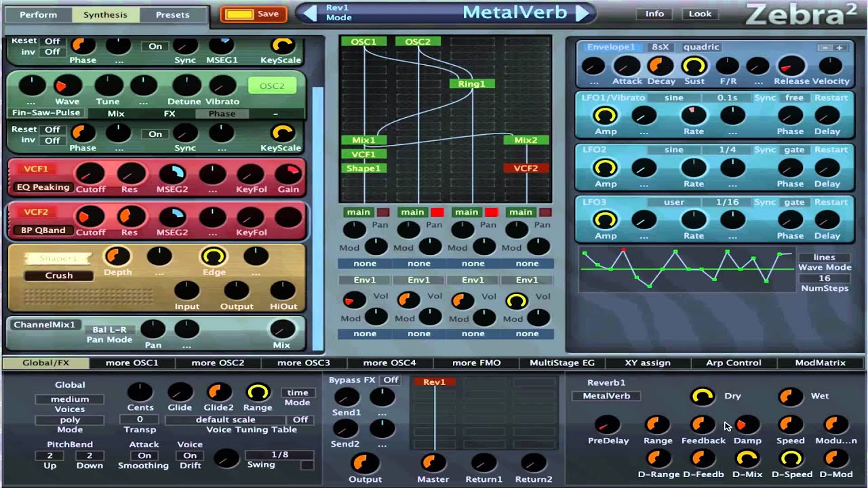This screenshot has width=868, height=488.
Task: Load the next preset with right arrow
Action: coord(583,13)
